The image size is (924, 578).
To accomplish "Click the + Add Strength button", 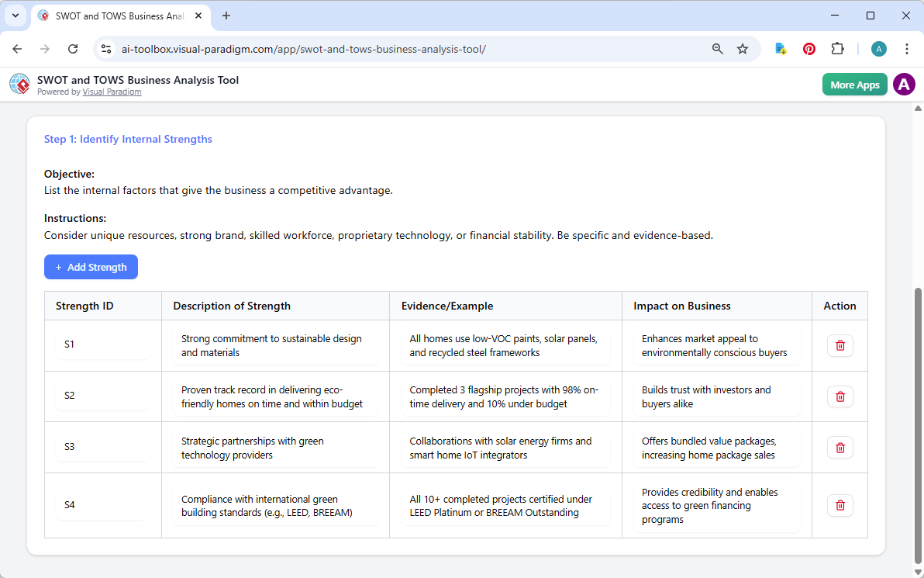I will point(91,267).
